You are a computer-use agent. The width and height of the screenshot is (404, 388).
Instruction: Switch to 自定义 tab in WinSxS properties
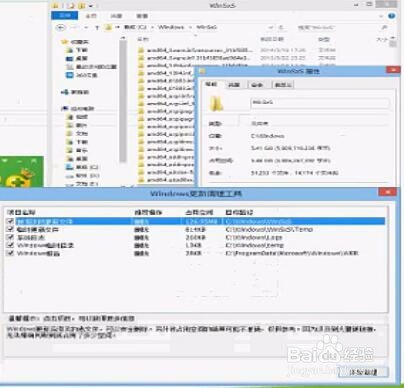283,85
